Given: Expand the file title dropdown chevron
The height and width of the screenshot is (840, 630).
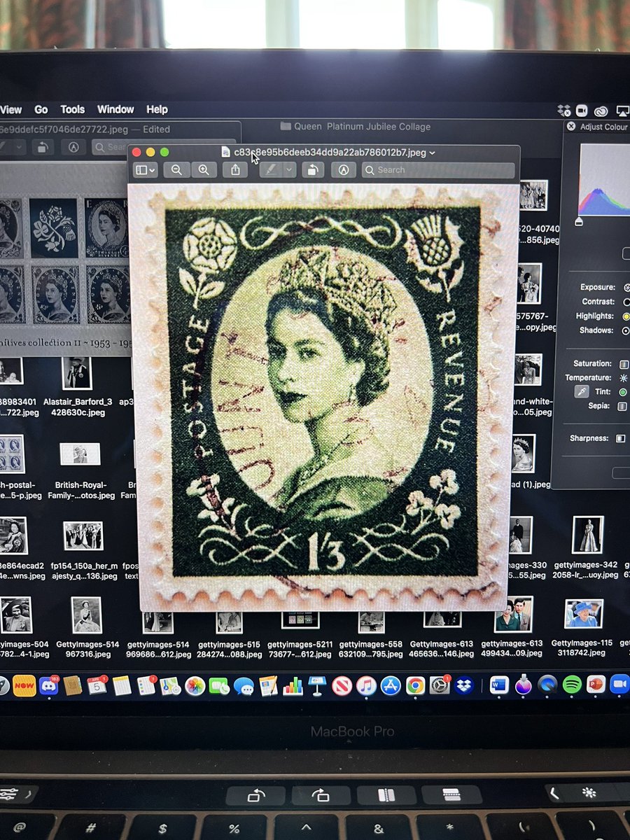Looking at the screenshot, I should pos(432,152).
